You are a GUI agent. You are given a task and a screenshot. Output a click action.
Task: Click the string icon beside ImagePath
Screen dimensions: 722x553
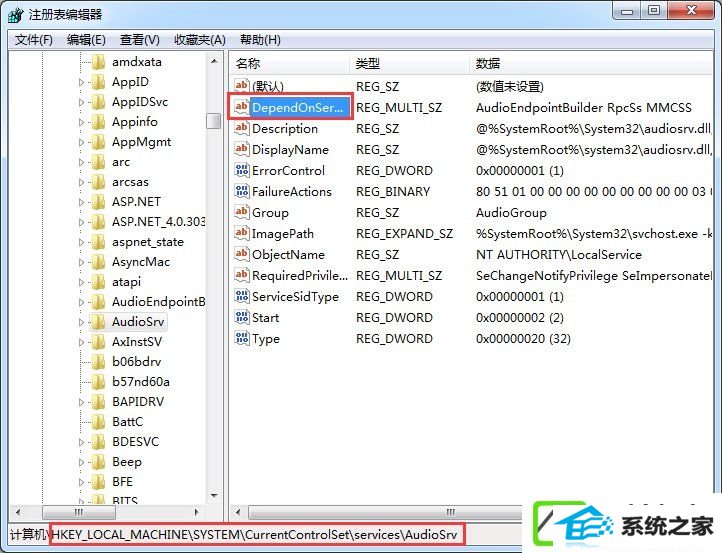(x=242, y=233)
